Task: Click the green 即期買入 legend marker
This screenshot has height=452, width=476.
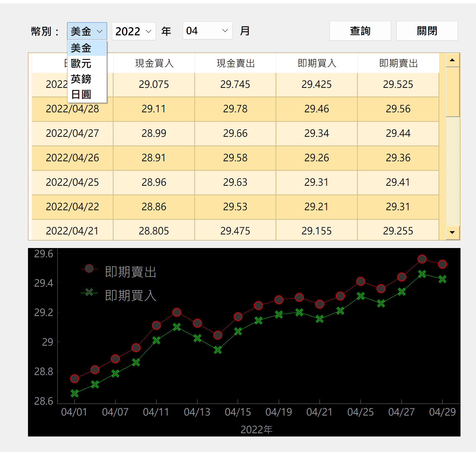Action: (89, 292)
